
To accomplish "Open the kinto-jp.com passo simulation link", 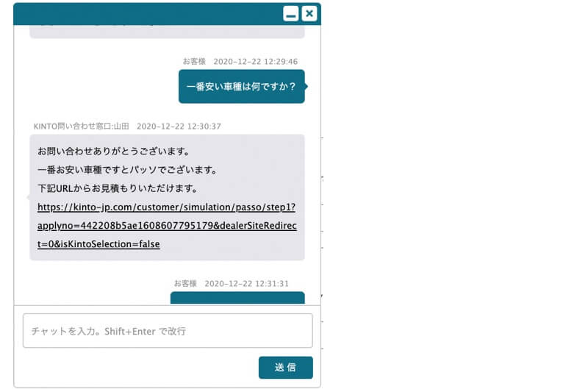I will pos(167,226).
